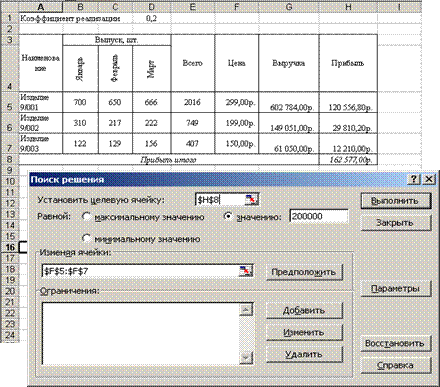Click changing cells field $F$5:$F$7

(141, 271)
